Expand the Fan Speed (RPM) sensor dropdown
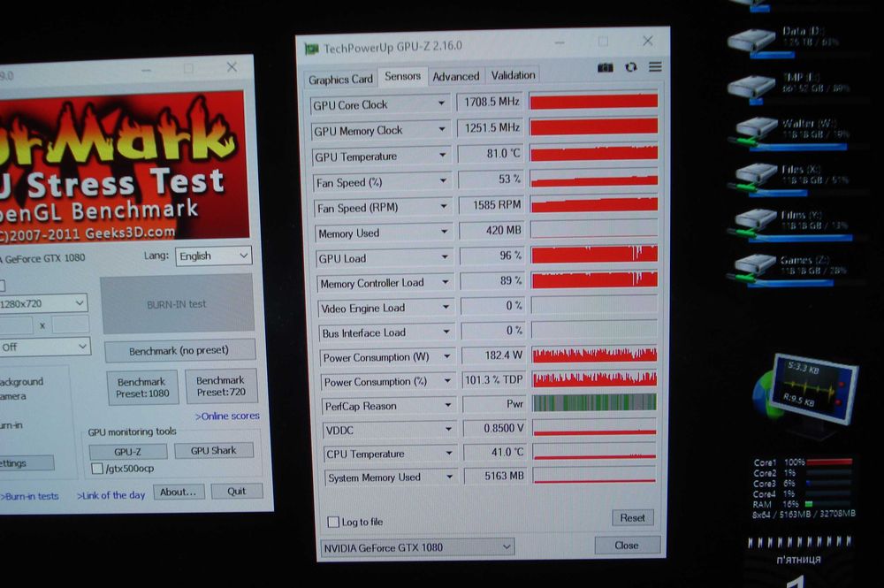This screenshot has height=588, width=884. pos(444,206)
